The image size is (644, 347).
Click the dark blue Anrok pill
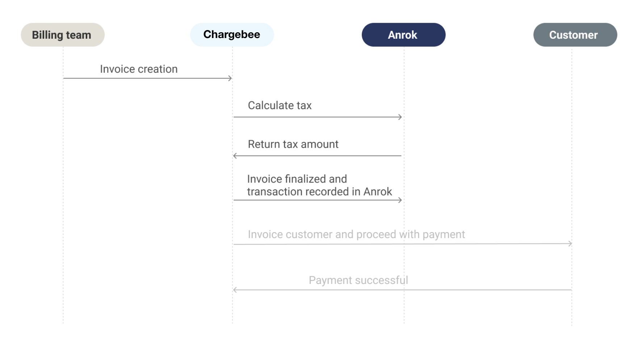403,35
